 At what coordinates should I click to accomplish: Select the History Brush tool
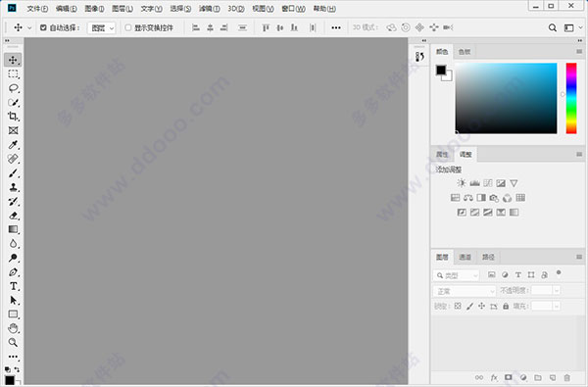13,202
